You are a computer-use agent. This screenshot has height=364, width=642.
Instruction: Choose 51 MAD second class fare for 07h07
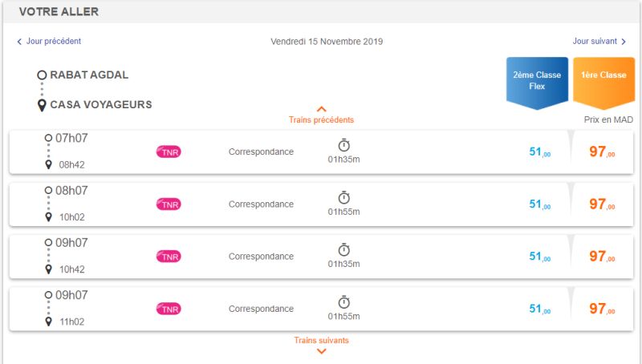539,152
